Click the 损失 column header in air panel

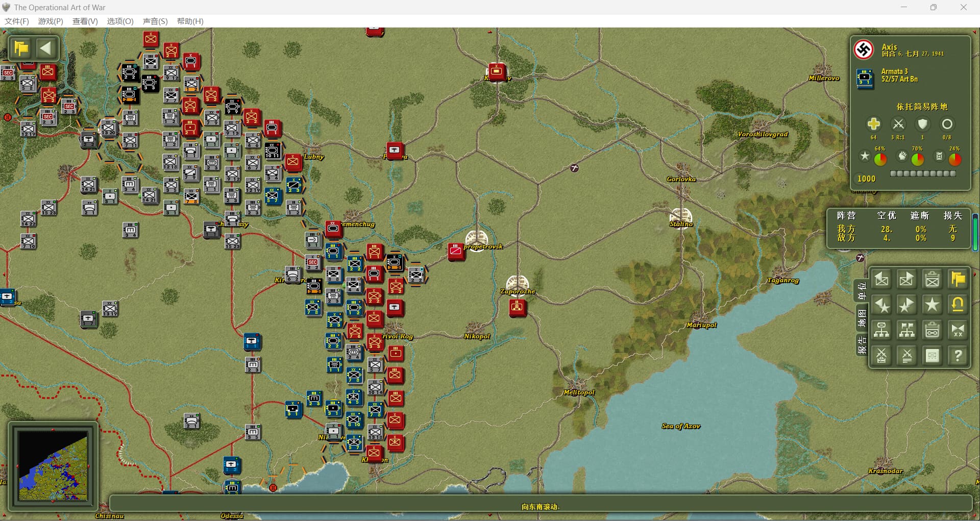[x=952, y=215]
